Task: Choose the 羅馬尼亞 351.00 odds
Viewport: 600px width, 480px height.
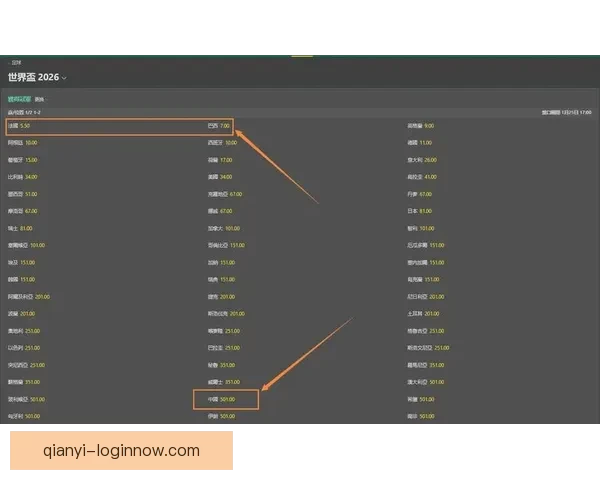Action: pyautogui.click(x=426, y=365)
